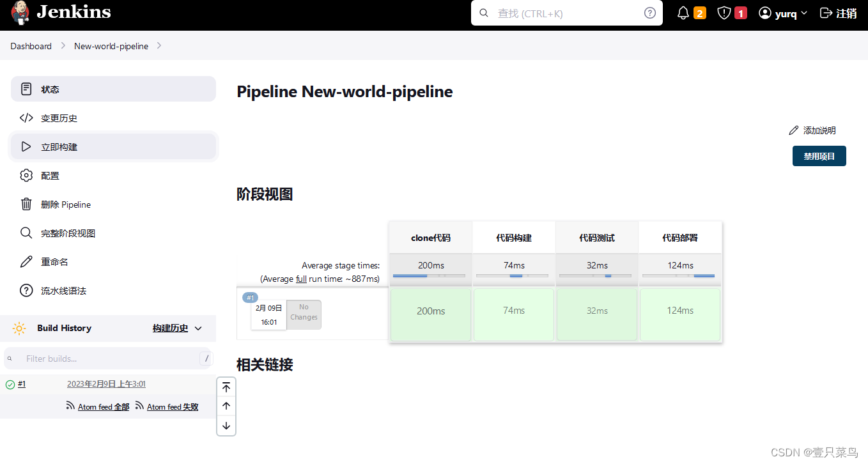Expand chevron after New-world-pipeline breadcrumb
The width and height of the screenshot is (868, 464).
tap(159, 46)
